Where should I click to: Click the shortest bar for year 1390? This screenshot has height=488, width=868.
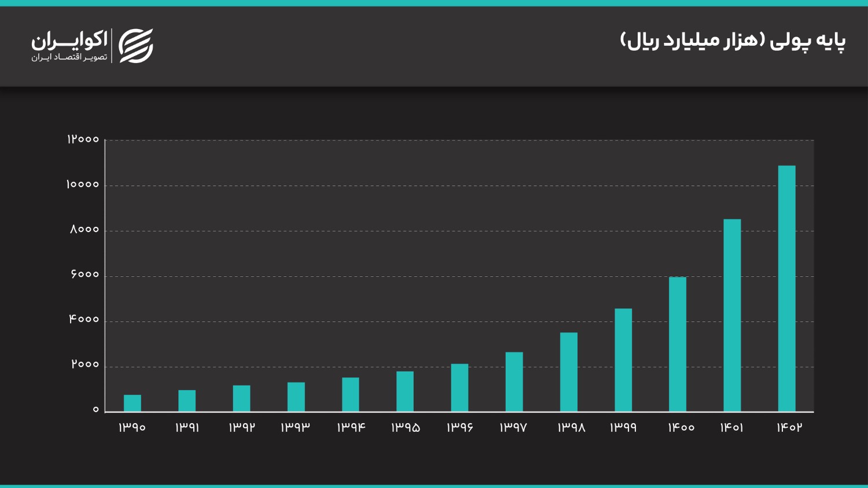point(133,403)
